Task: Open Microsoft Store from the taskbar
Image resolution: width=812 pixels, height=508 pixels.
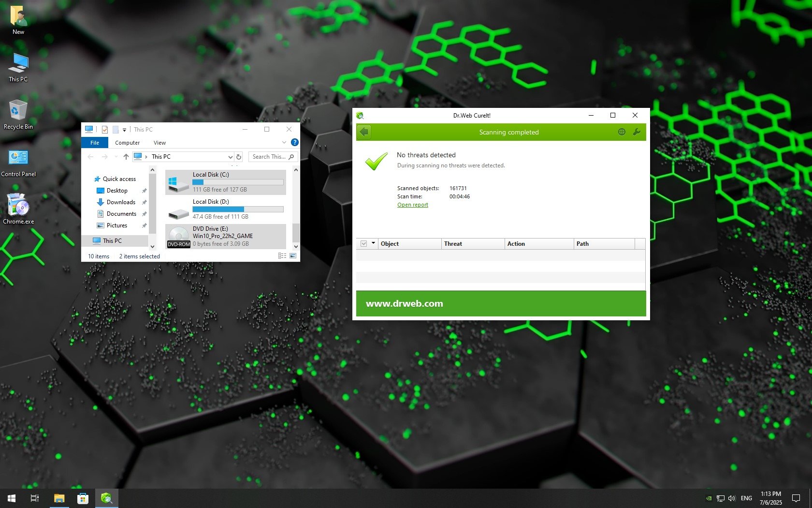Action: (x=83, y=498)
